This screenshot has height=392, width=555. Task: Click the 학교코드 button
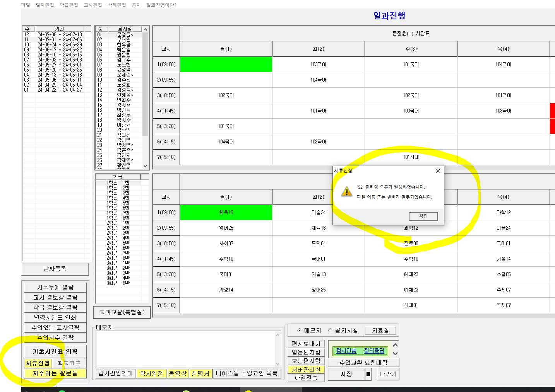point(69,363)
